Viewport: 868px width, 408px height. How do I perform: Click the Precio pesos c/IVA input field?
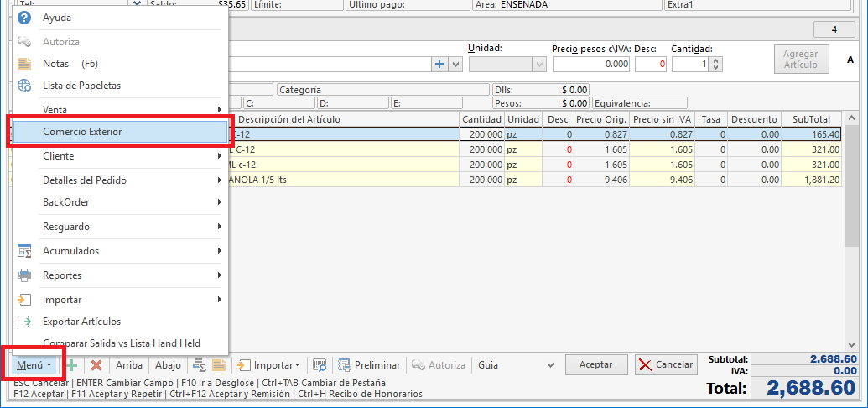point(590,64)
